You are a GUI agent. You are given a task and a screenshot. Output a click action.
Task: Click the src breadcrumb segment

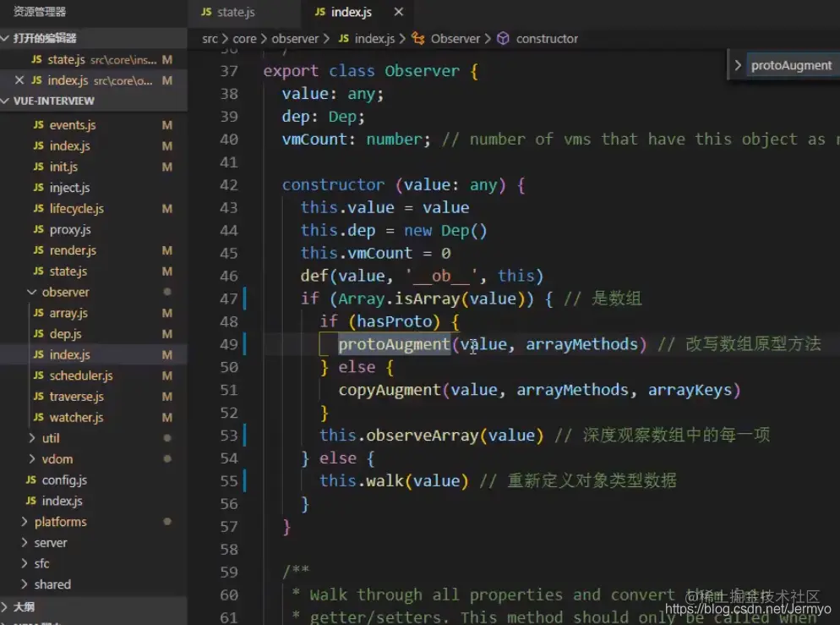(210, 39)
